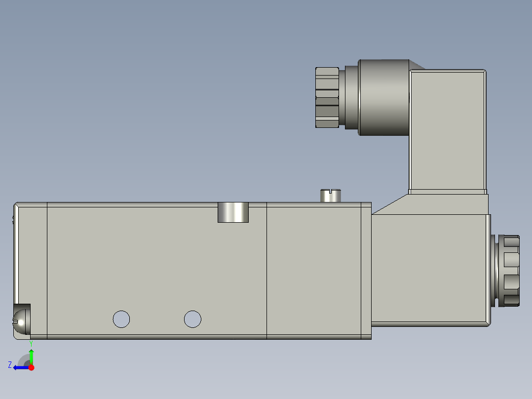Select the main valve body center face
This screenshot has height=399, width=532.
(x=157, y=271)
